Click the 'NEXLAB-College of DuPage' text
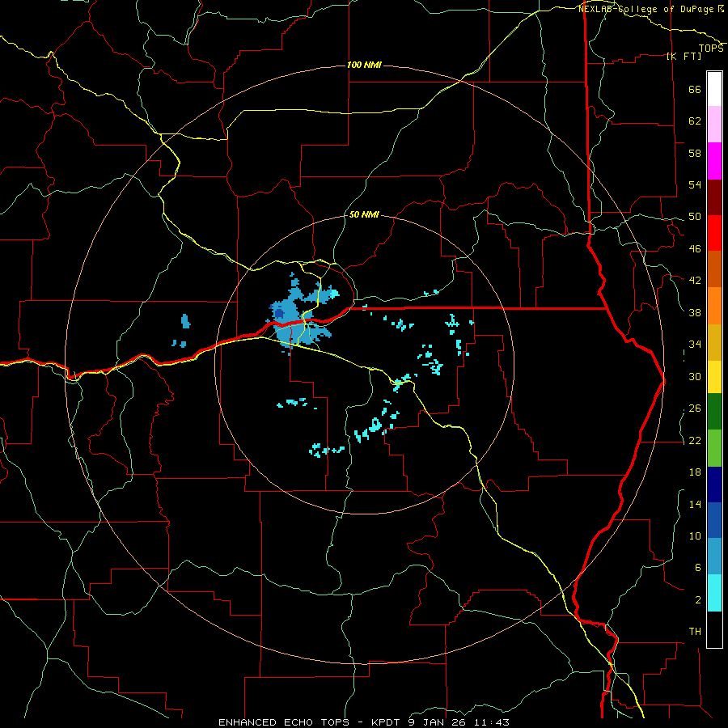 (647, 9)
